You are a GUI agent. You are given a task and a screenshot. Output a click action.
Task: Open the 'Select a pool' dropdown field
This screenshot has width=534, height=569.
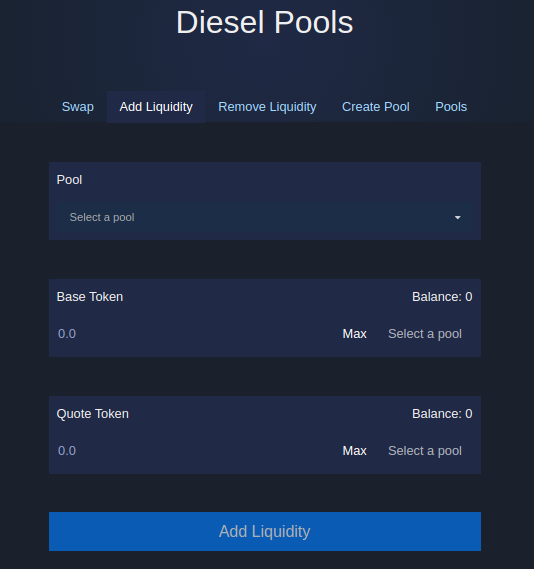[x=265, y=217]
